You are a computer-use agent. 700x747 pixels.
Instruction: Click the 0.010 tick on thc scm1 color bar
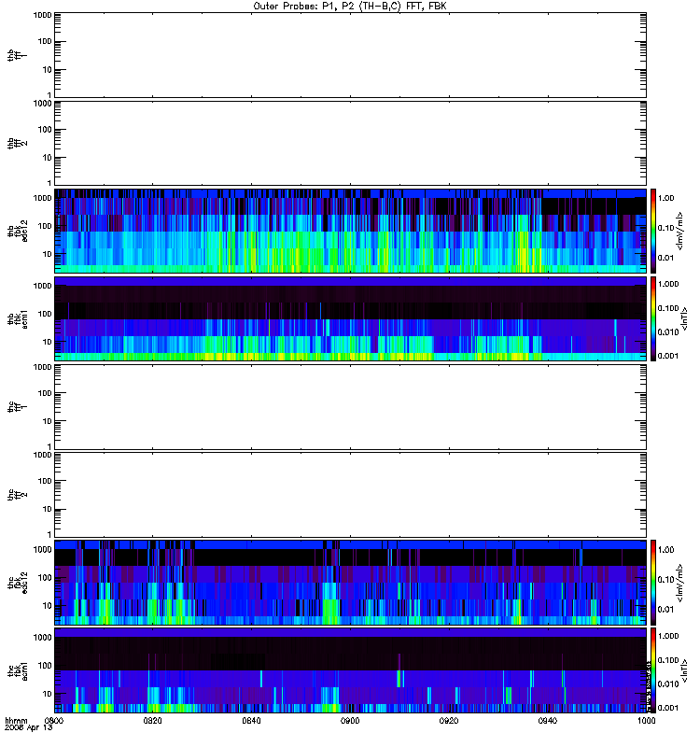[x=668, y=684]
